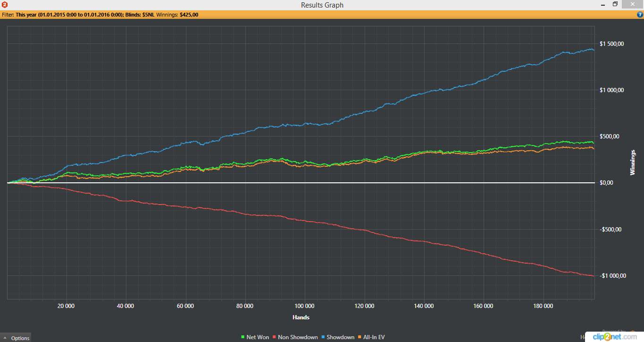Toggle the All-In EV legend label

[x=374, y=337]
